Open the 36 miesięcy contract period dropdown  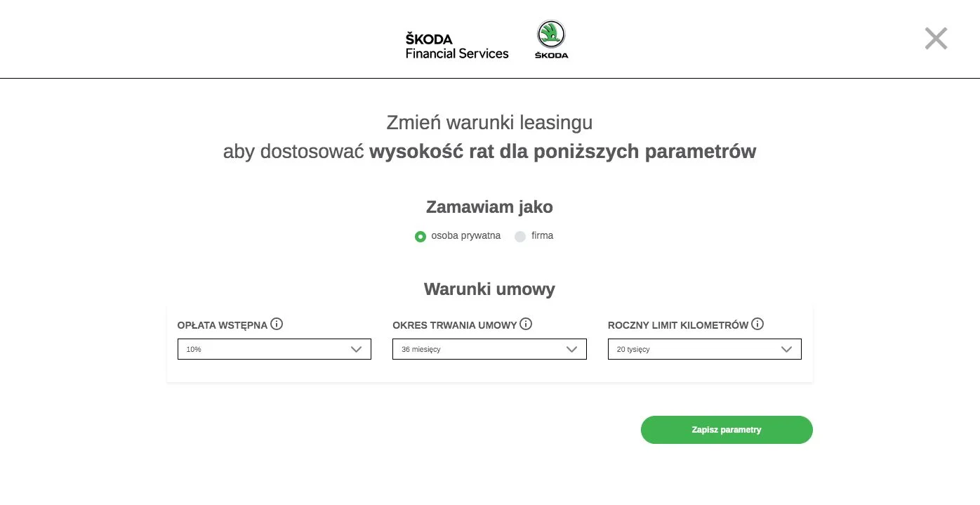click(489, 349)
